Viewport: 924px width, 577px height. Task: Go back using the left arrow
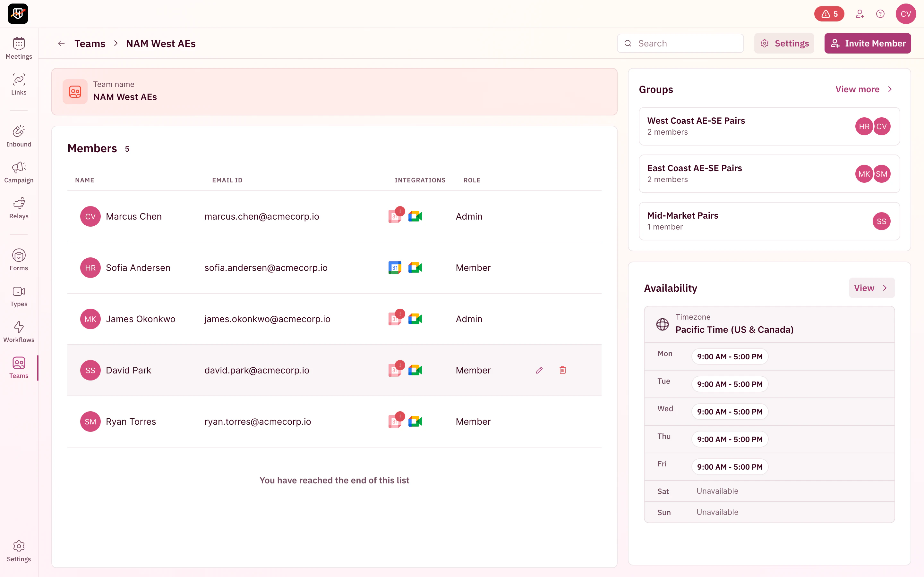[x=61, y=44]
